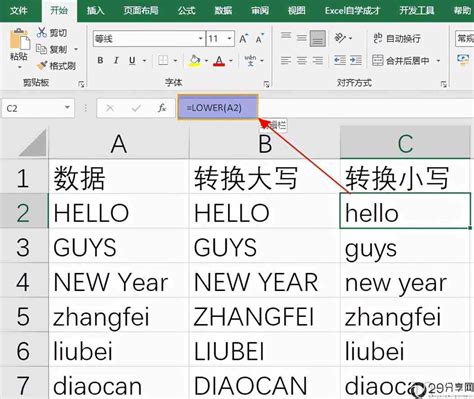This screenshot has height=399, width=474.
Task: Open the copy options dropdown arrow
Action: pos(76,49)
